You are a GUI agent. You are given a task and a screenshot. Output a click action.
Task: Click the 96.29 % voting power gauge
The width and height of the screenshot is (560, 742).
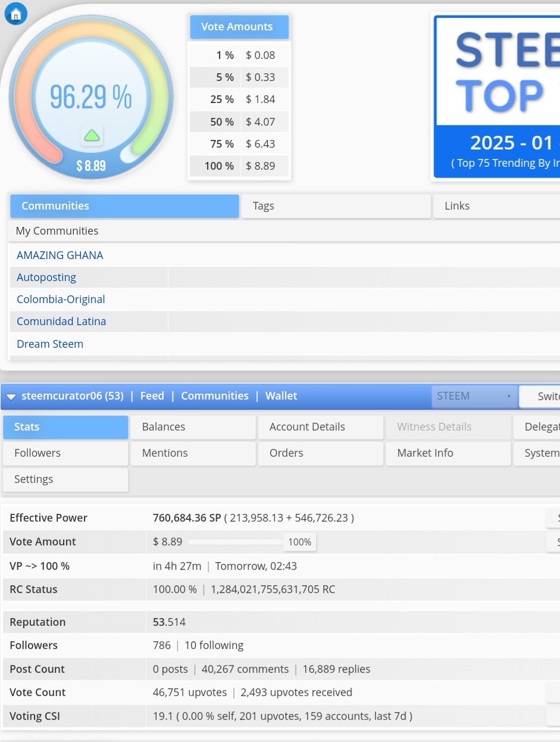(90, 97)
